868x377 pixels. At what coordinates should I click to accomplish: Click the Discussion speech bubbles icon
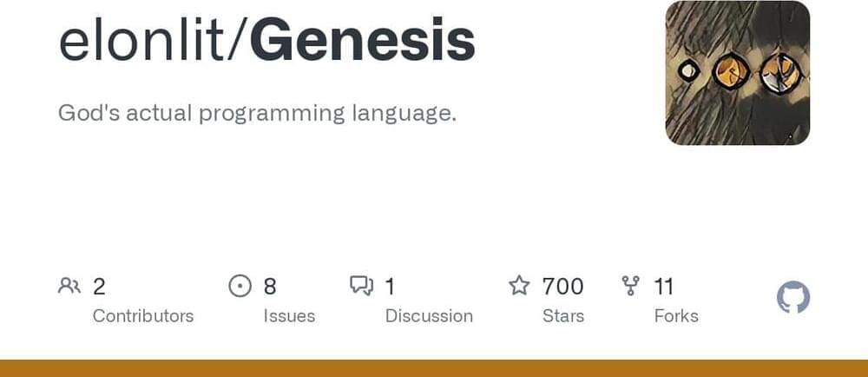tap(361, 286)
